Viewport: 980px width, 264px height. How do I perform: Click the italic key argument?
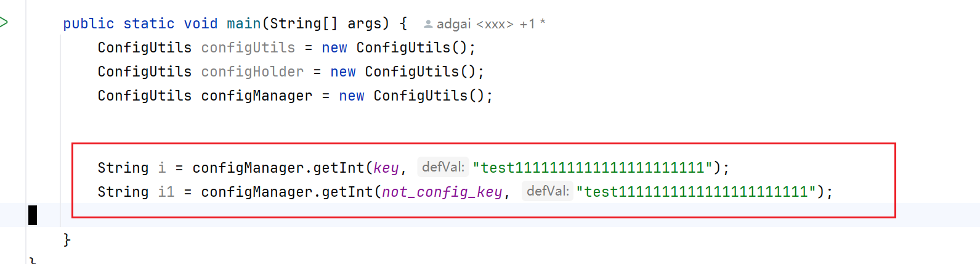click(x=386, y=168)
